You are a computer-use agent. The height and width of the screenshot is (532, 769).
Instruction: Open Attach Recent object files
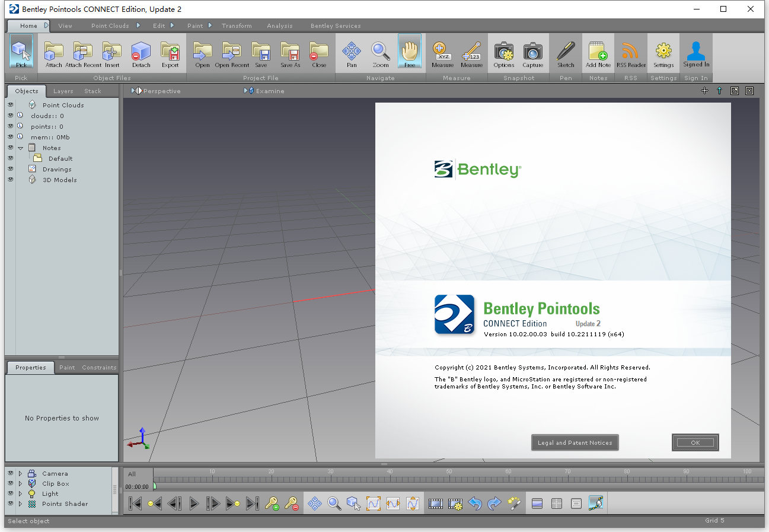pos(83,53)
